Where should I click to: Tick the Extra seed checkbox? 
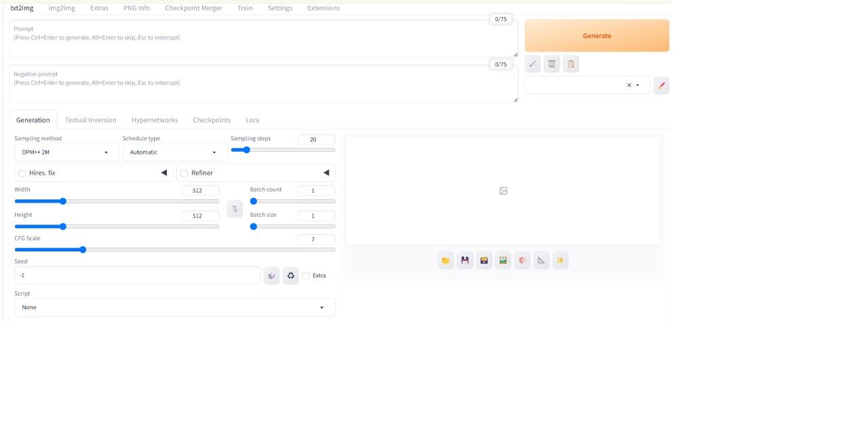(x=306, y=276)
